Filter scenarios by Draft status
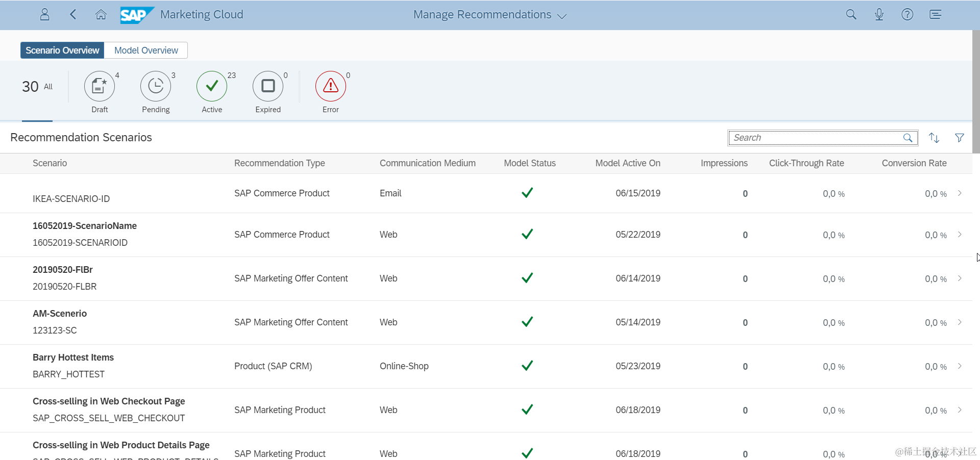Screen dimensions: 980x460 click(x=100, y=86)
